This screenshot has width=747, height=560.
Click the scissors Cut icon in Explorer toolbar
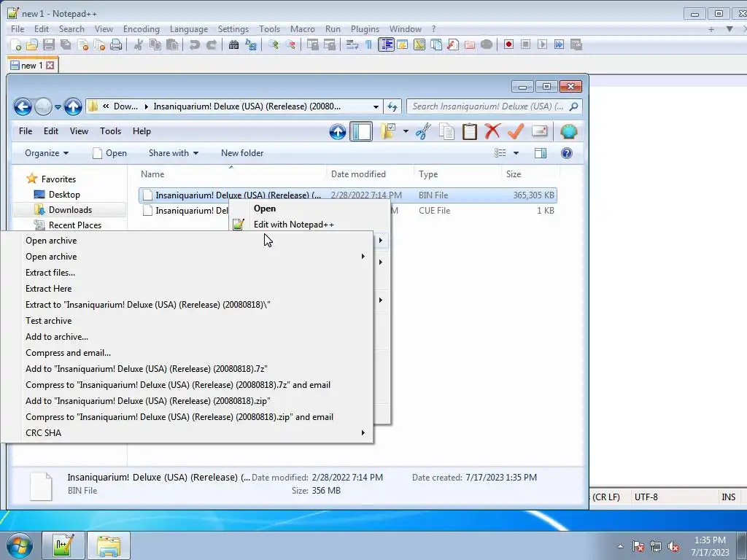tap(423, 131)
